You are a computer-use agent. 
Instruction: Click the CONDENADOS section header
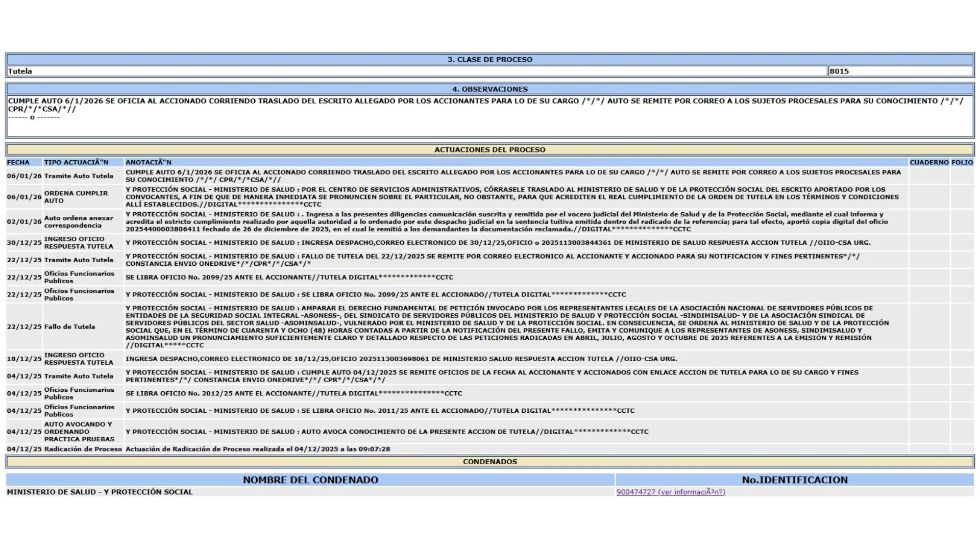pyautogui.click(x=489, y=461)
